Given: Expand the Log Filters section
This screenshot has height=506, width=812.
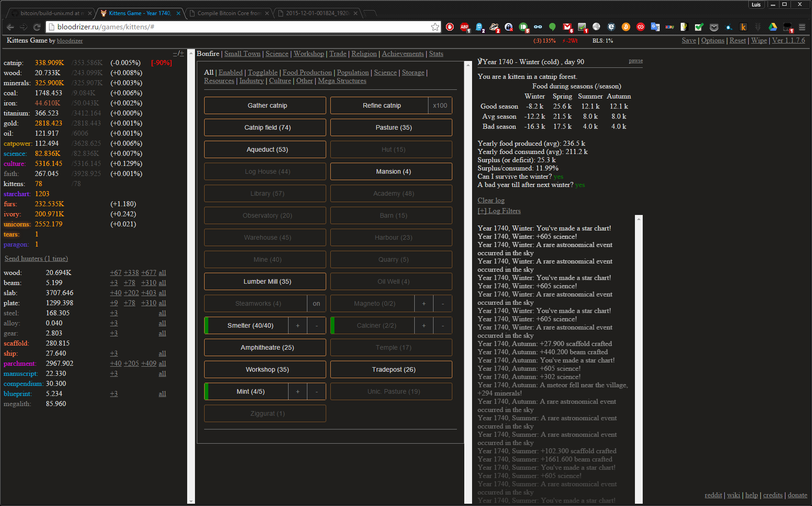Looking at the screenshot, I should (x=499, y=211).
